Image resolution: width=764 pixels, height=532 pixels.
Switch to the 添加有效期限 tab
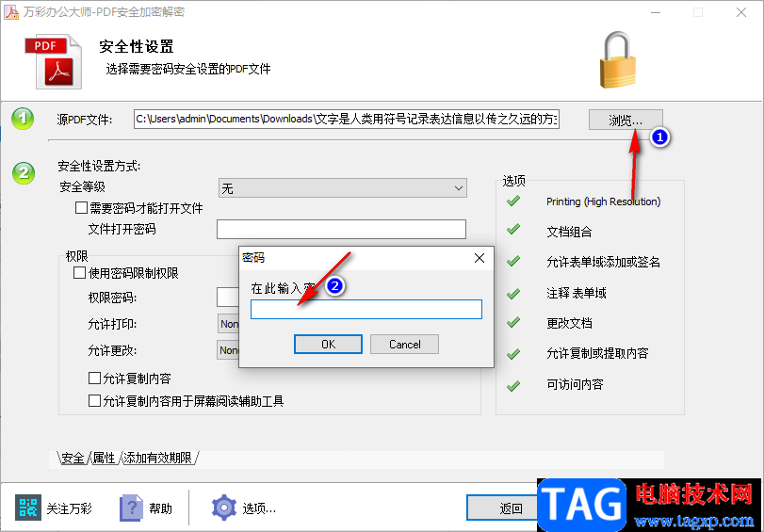158,458
